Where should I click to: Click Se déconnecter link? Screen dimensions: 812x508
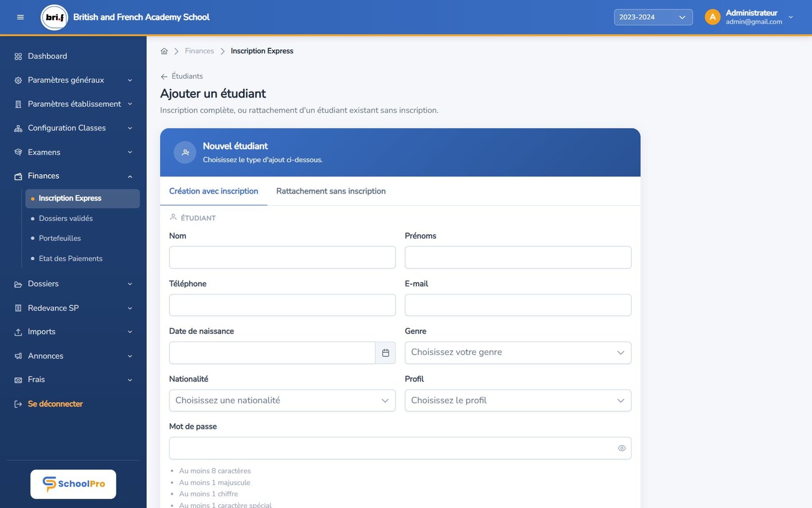tap(55, 404)
